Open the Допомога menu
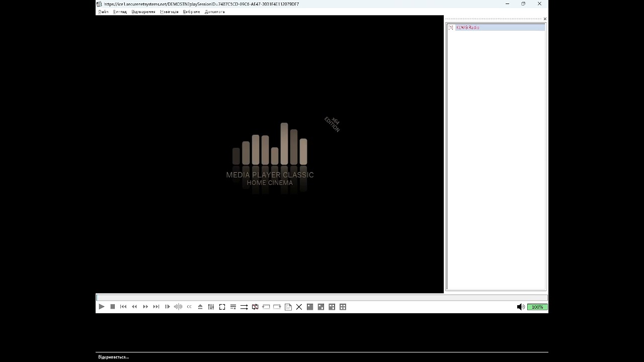 (x=215, y=12)
